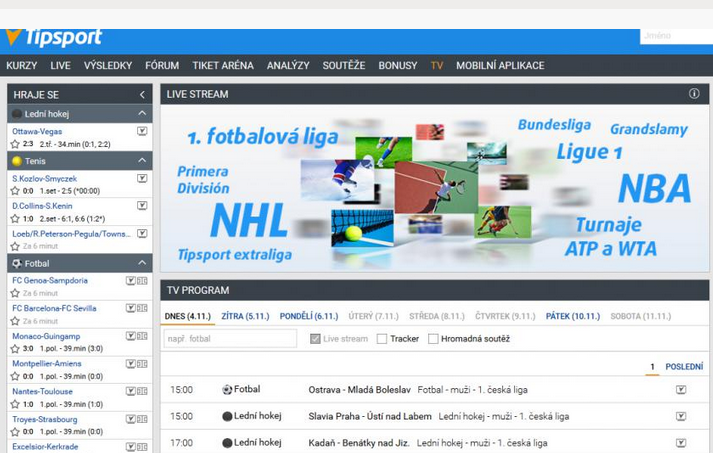Click the stream icon for Loeb/R.Peterson match
The height and width of the screenshot is (453, 713).
142,234
